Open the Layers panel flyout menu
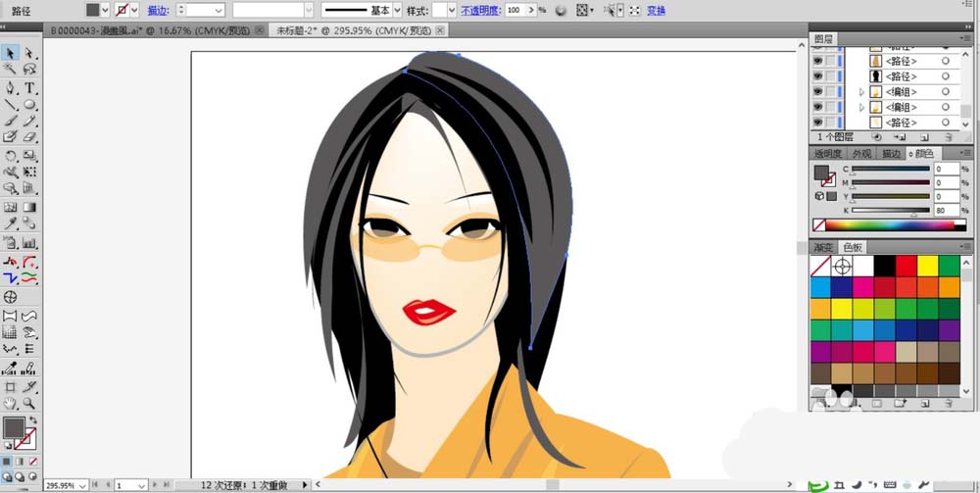 click(x=964, y=39)
